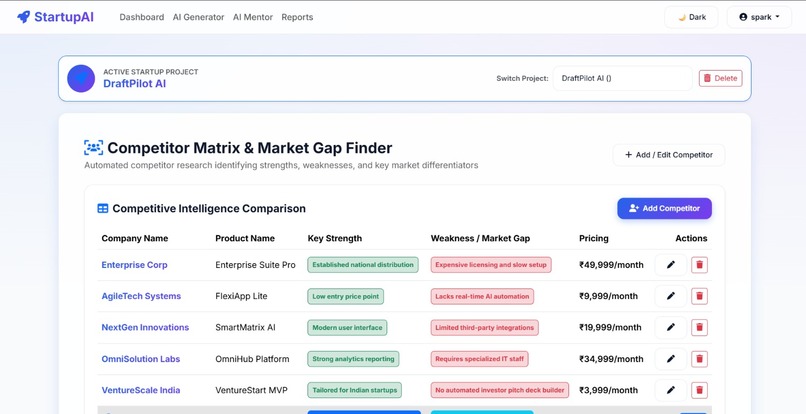Click the Modern user interface tag
Screen dimensions: 806x414
[x=347, y=328]
